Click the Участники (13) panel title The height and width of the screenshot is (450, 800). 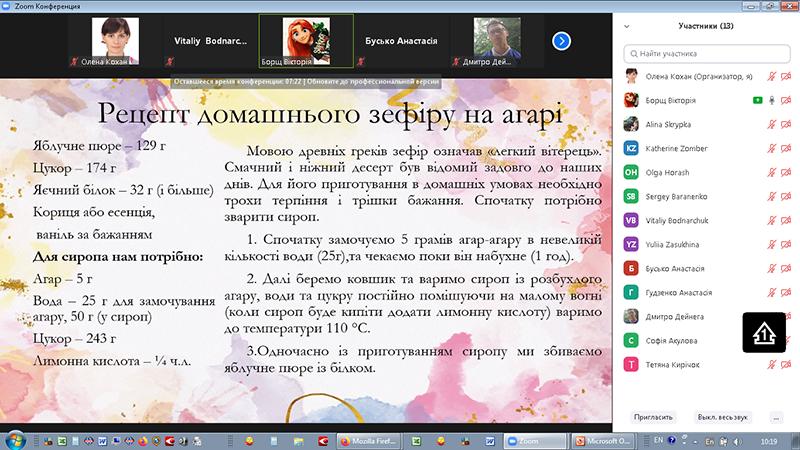(x=706, y=26)
